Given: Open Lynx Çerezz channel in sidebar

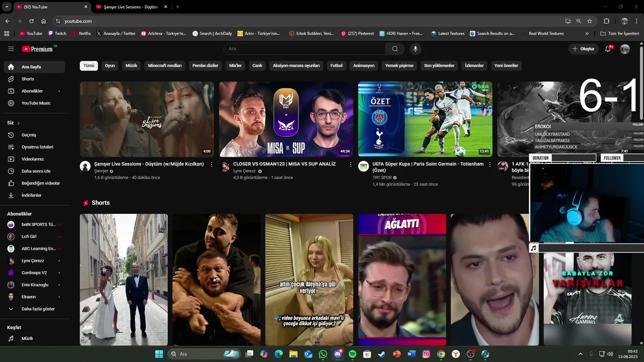Looking at the screenshot, I should pyautogui.click(x=34, y=260).
